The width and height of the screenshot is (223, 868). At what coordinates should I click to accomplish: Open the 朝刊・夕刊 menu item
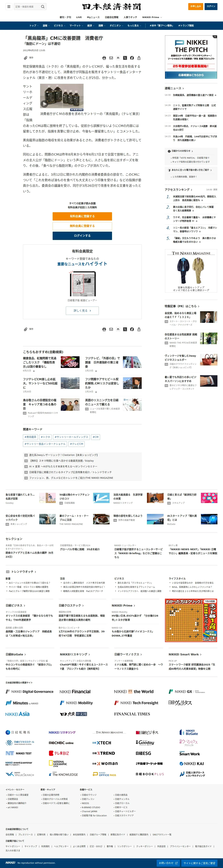coord(65,17)
